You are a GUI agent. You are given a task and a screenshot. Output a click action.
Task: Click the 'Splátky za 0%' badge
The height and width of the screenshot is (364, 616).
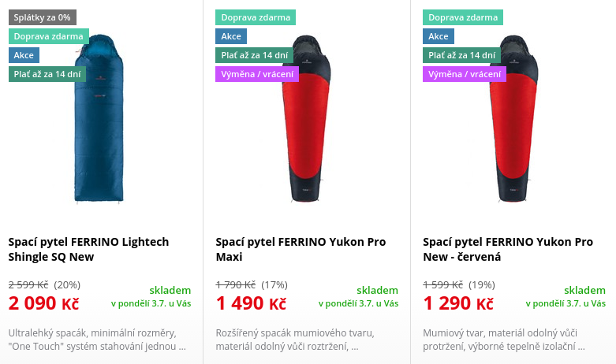[x=43, y=17]
